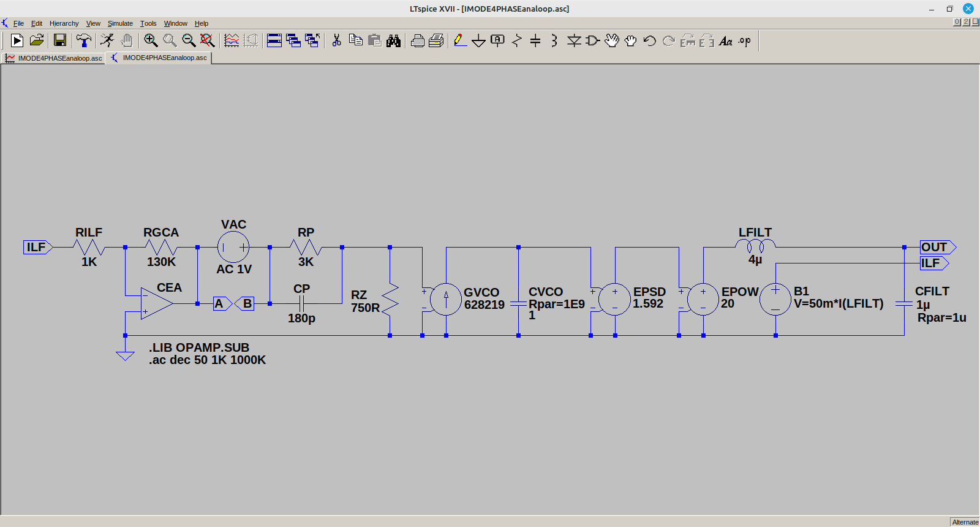Open Find with the binoculars icon
Image resolution: width=980 pixels, height=527 pixels.
click(x=393, y=40)
